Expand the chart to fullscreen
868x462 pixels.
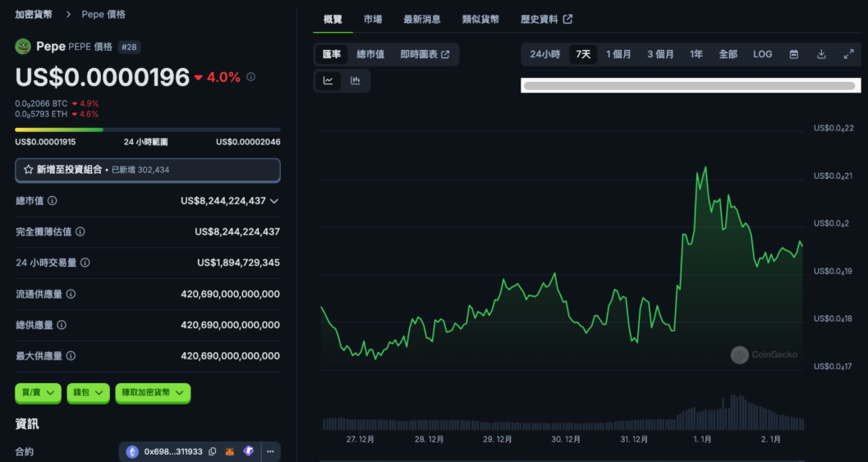pos(848,54)
